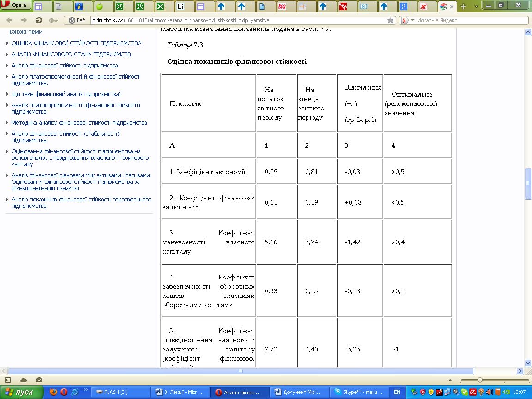532x399 pixels.
Task: Open the Opera main menu button
Action: pos(16,5)
